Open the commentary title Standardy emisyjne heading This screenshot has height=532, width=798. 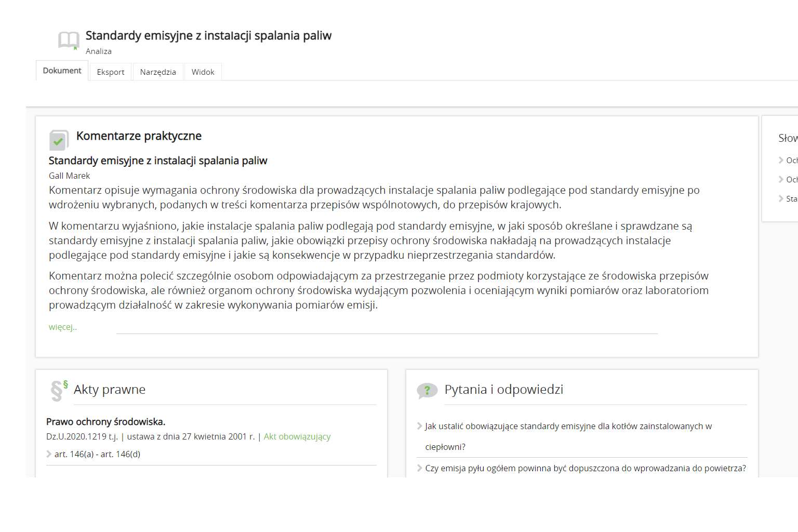tap(158, 161)
